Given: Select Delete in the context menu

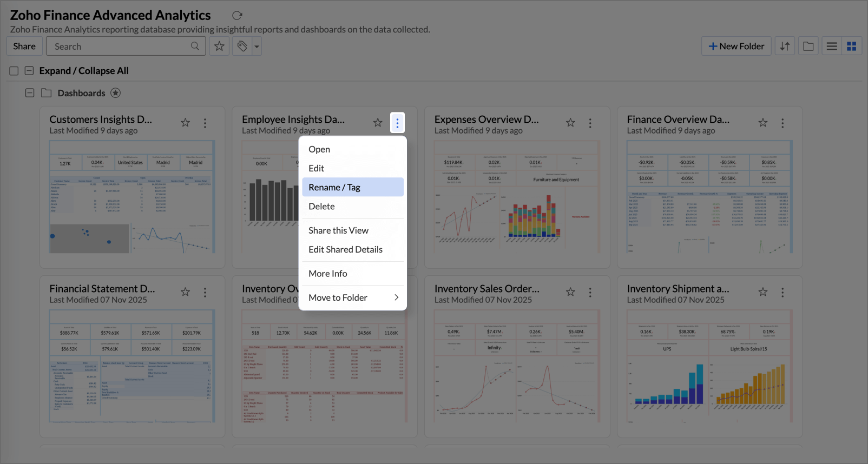Looking at the screenshot, I should 321,206.
